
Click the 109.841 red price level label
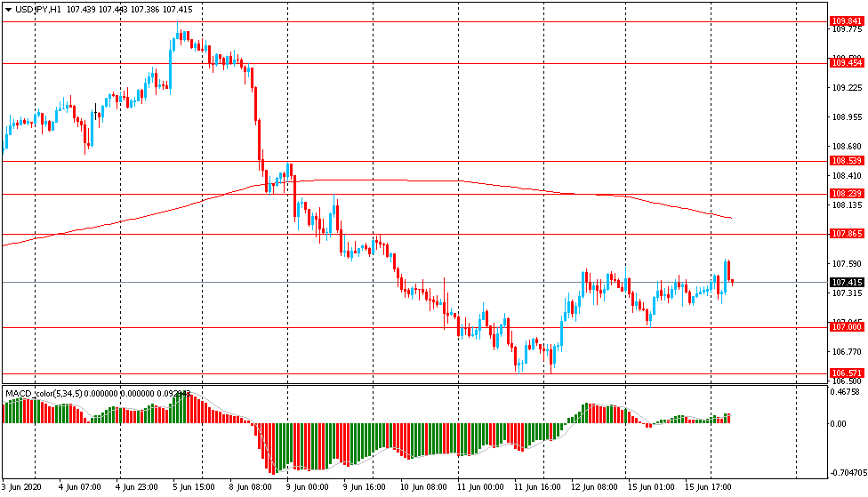click(x=847, y=21)
